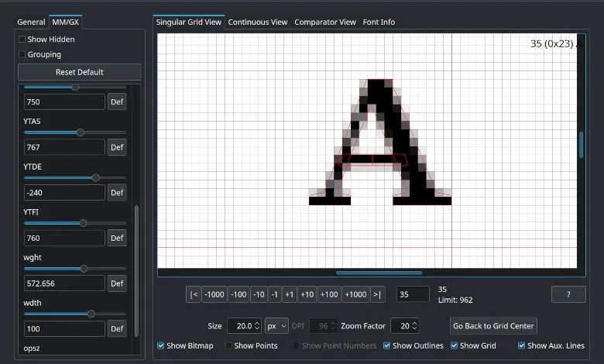Reset YTAS to default with Def
Image resolution: width=604 pixels, height=364 pixels.
click(117, 147)
